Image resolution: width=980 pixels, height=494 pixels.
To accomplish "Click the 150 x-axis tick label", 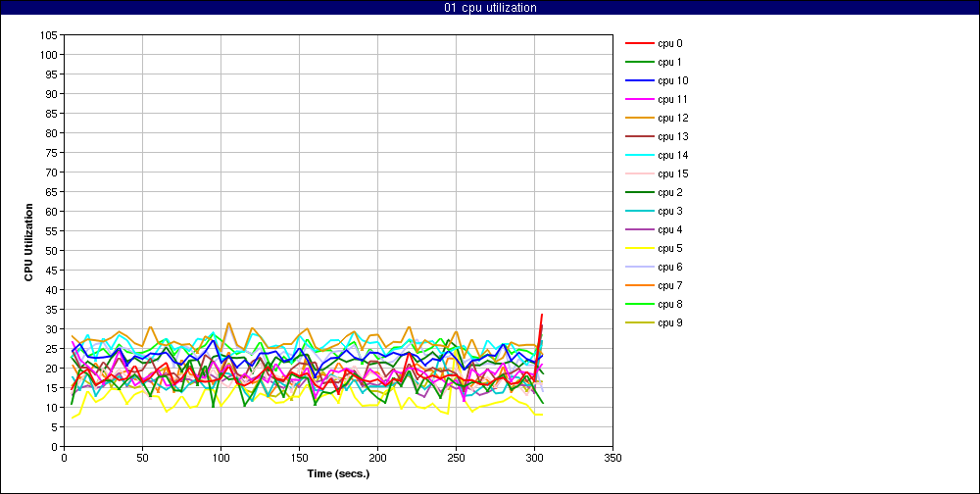I will point(299,458).
